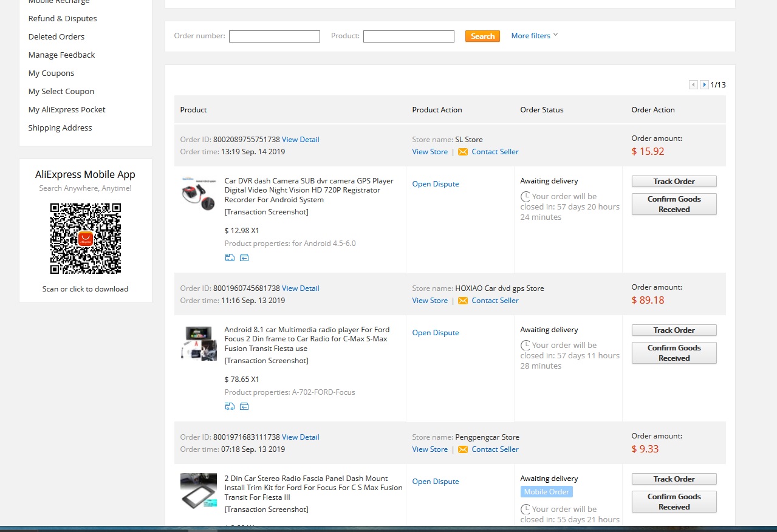Open fascia panel product thumbnail
This screenshot has width=777, height=532.
[x=199, y=491]
